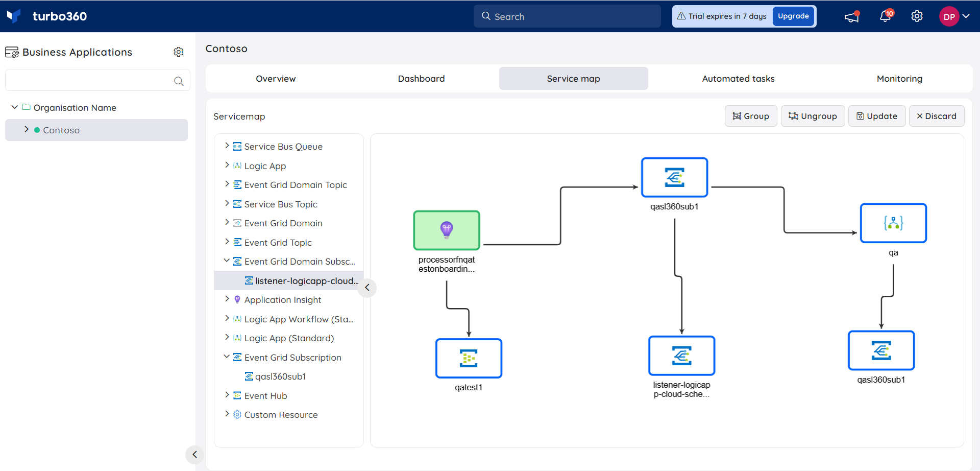The image size is (980, 471).
Task: Click the Event Grid Domain icon
Action: point(237,223)
